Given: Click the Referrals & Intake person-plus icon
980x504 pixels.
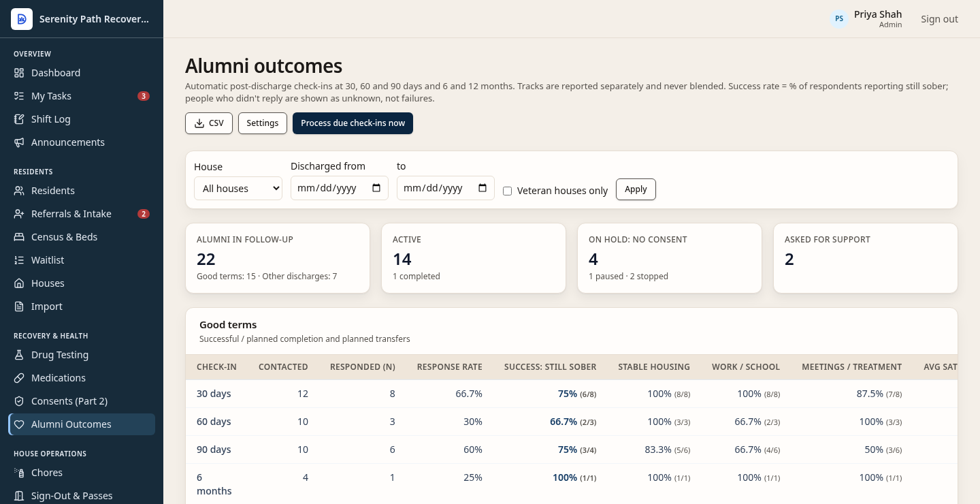Looking at the screenshot, I should coord(19,214).
